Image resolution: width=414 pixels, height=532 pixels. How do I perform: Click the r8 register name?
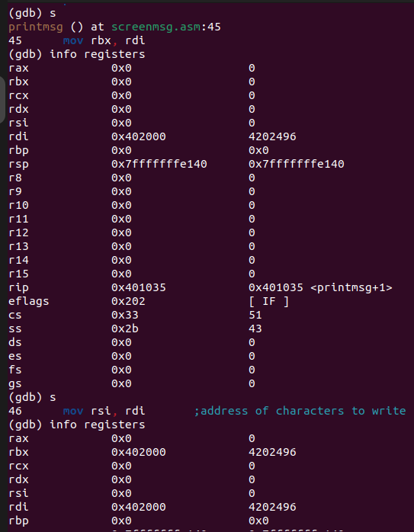point(15,178)
